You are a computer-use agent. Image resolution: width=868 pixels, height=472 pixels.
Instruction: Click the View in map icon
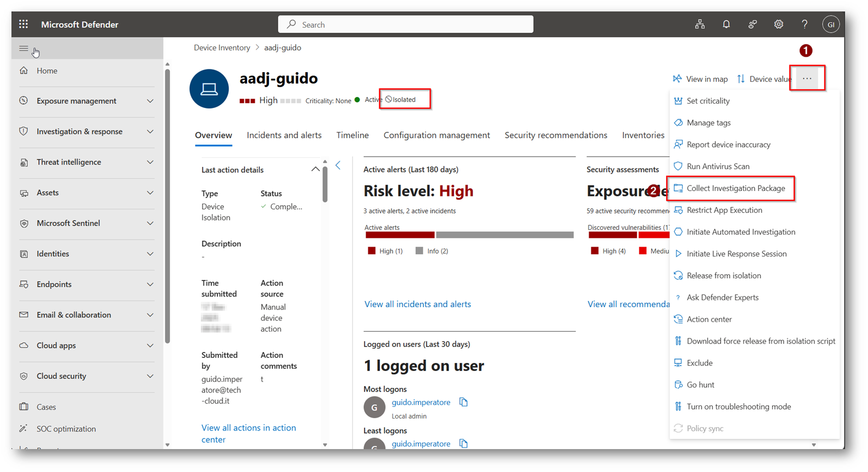coord(677,79)
